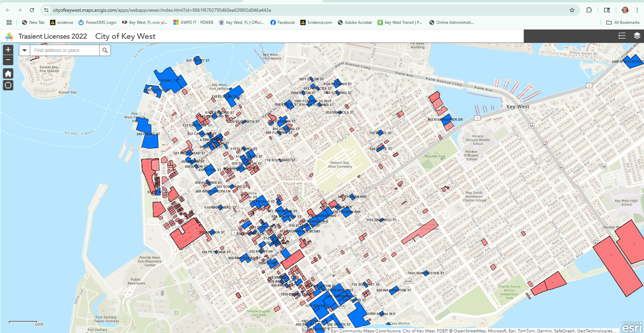Open the Layer List stacked layers icon
The image size is (644, 333).
point(637,36)
